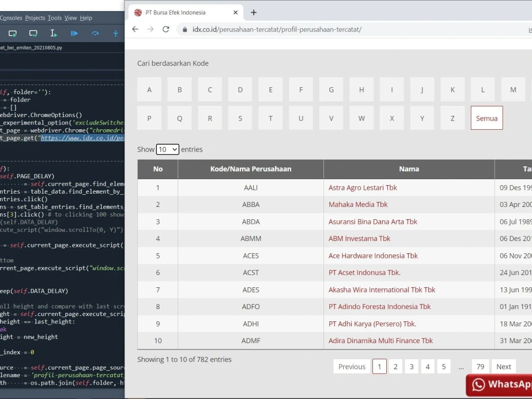532x399 pixels.
Task: Sort table by No column header
Action: click(158, 169)
